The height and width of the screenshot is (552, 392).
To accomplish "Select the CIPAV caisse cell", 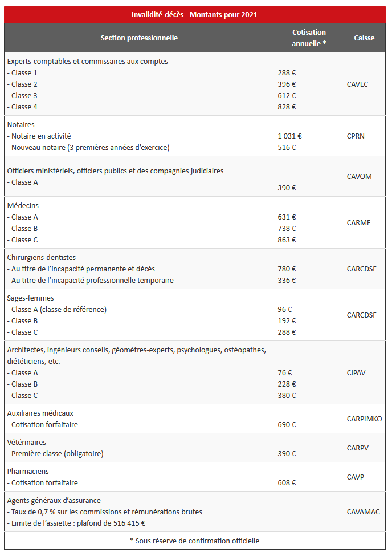I will tap(356, 372).
